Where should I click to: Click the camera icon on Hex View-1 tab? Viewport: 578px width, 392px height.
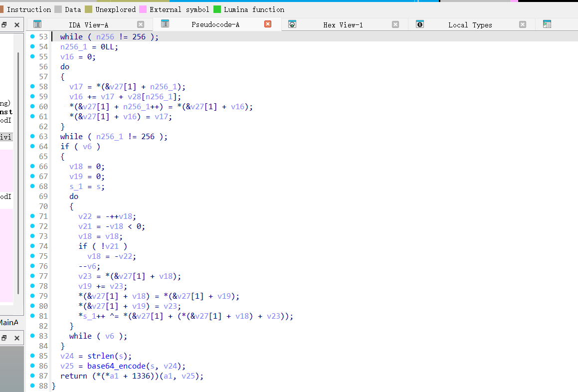pos(293,24)
